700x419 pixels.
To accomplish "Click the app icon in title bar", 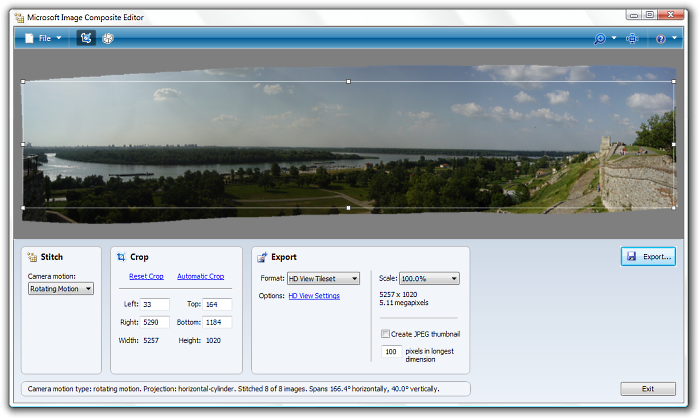I will (19, 17).
